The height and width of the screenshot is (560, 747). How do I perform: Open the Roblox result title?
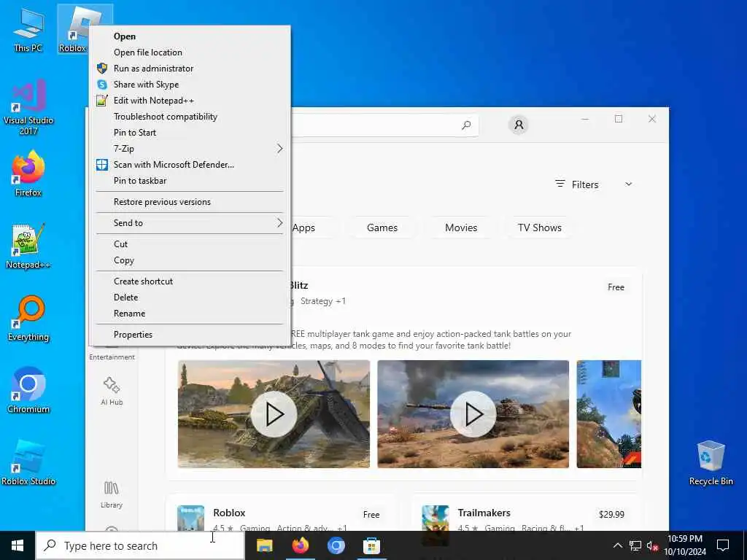(x=229, y=513)
